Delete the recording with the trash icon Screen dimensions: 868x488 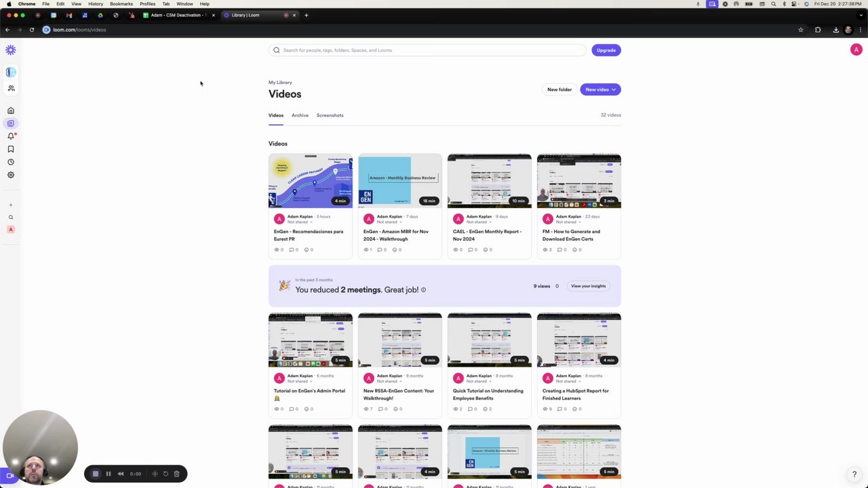[x=176, y=474]
